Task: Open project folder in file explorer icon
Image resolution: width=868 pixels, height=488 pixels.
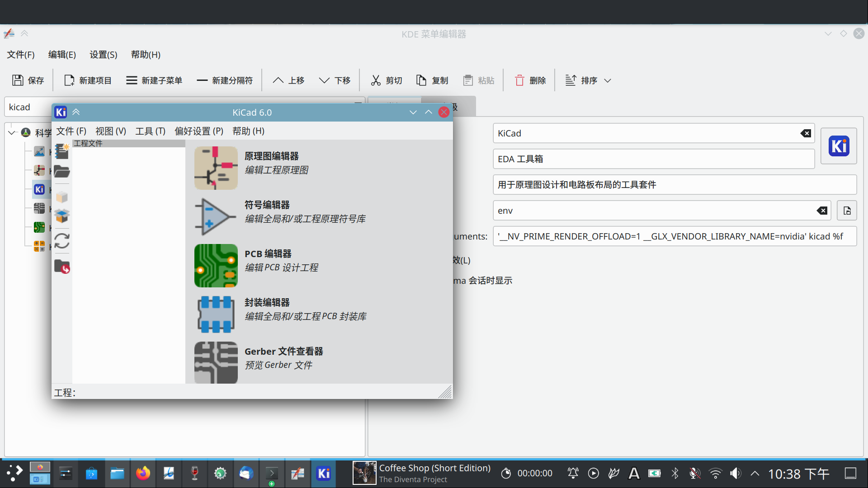Action: 62,267
